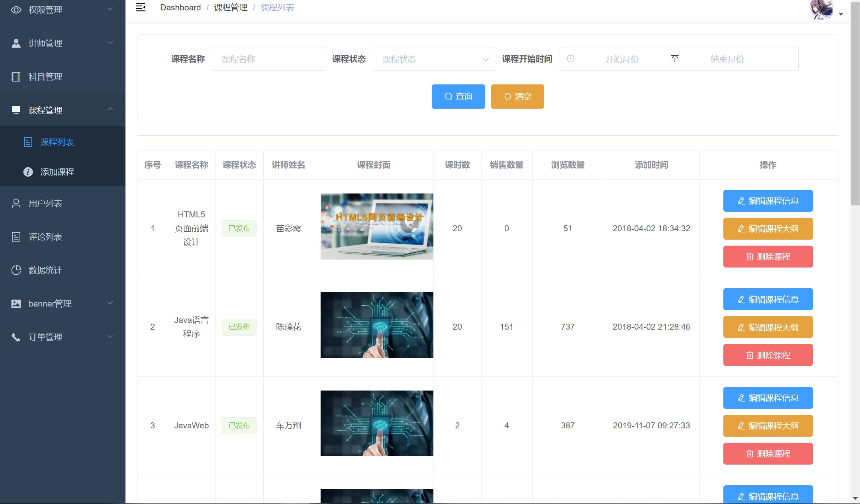Delete the HTML5页面前端设计 course
Viewport: 860px width, 504px height.
tap(768, 257)
